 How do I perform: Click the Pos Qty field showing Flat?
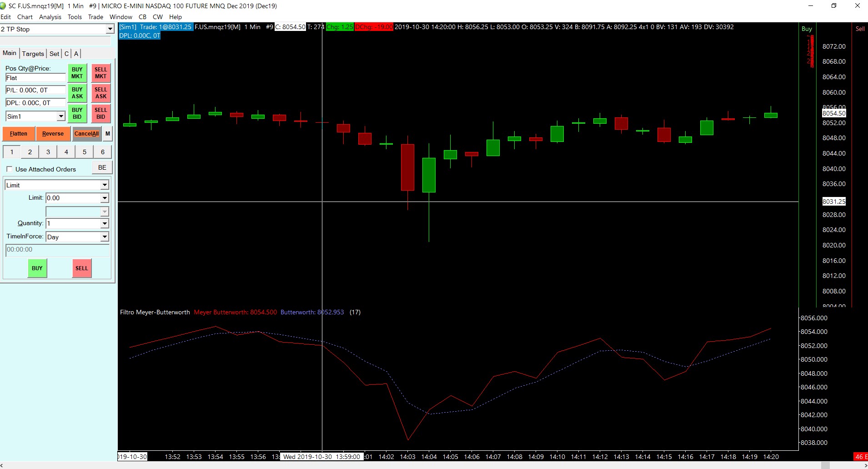(35, 78)
